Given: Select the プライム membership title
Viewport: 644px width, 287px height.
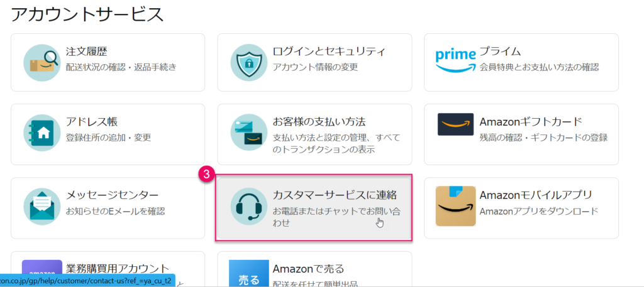Looking at the screenshot, I should [500, 51].
